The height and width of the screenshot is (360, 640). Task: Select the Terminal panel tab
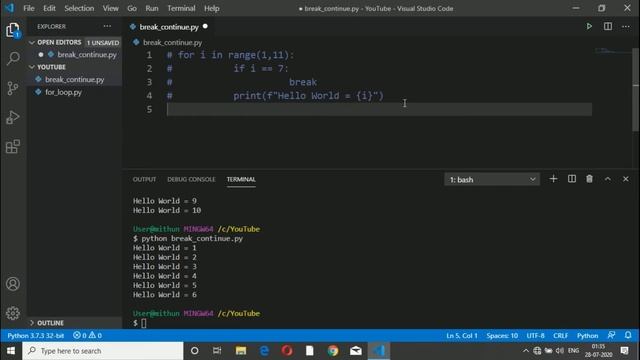click(241, 179)
